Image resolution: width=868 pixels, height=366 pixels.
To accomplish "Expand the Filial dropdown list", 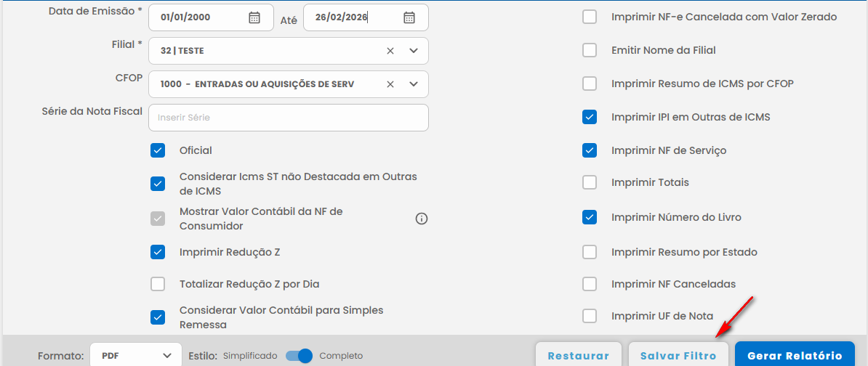I will (414, 51).
